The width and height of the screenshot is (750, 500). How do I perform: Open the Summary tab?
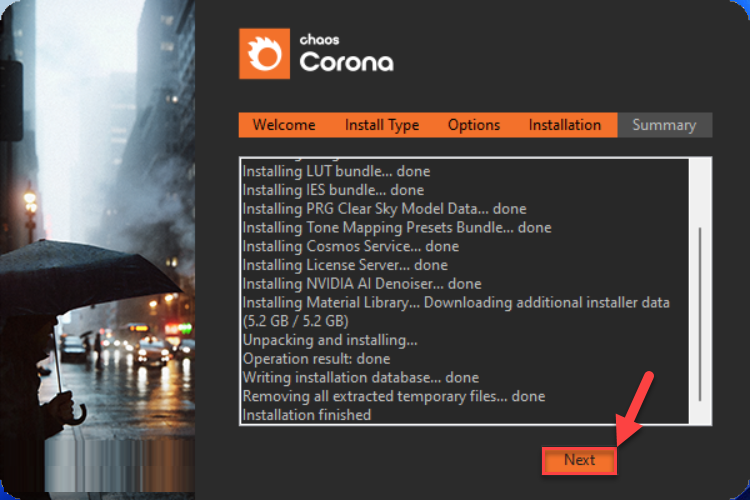(664, 125)
